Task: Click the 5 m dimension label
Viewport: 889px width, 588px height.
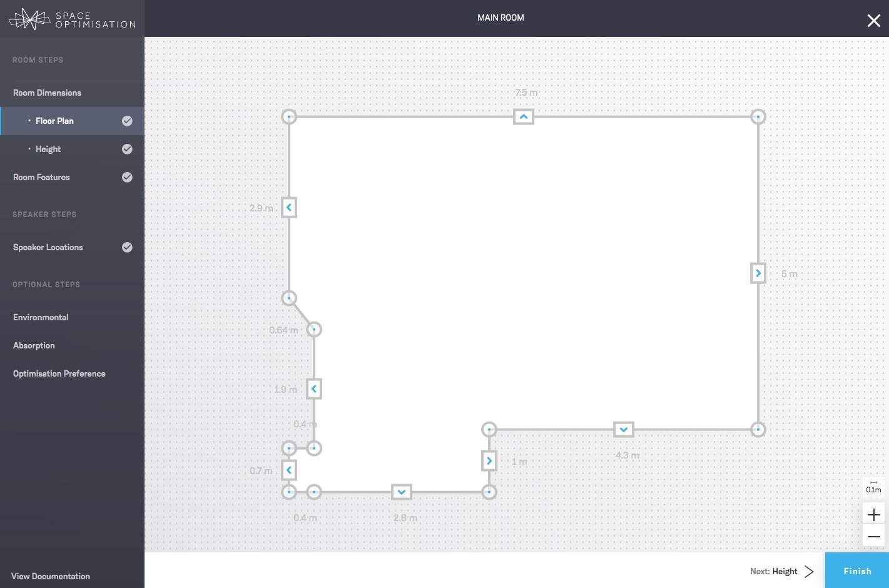Action: 789,274
